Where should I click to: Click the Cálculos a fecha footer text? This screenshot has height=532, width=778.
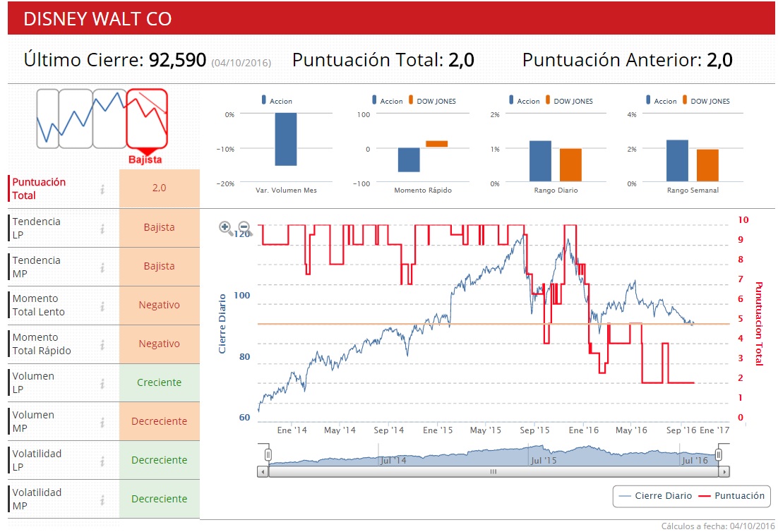click(718, 526)
